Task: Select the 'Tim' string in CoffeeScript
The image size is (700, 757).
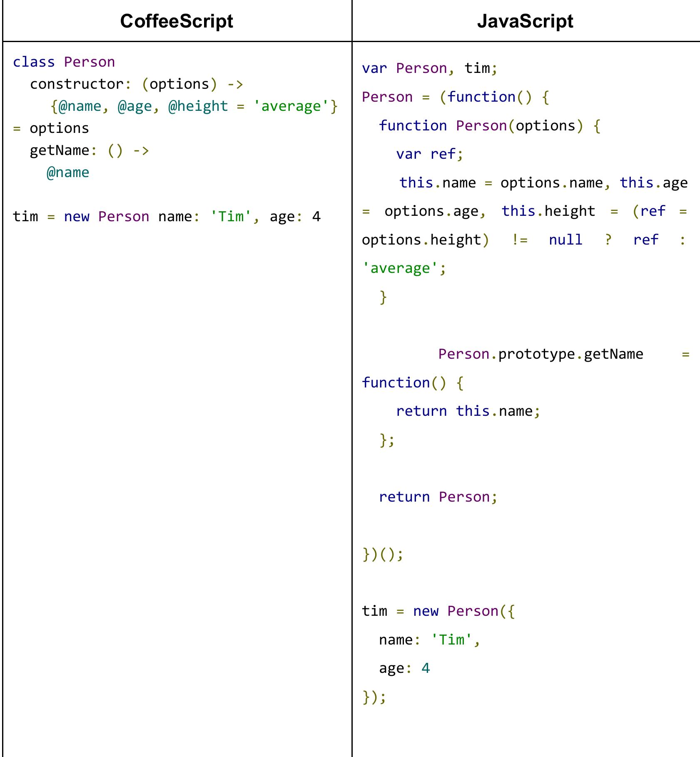Action: (x=229, y=216)
